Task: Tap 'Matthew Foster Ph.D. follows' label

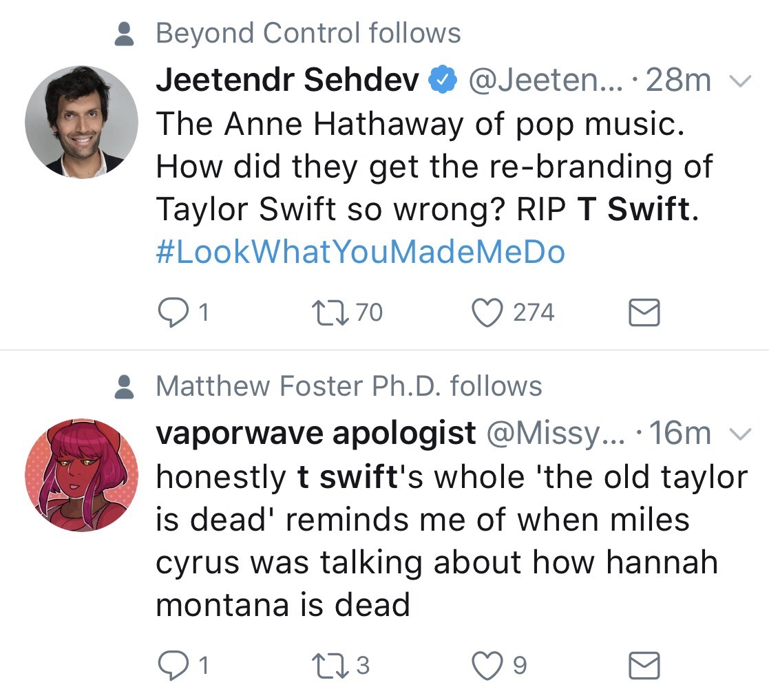Action: click(x=348, y=386)
